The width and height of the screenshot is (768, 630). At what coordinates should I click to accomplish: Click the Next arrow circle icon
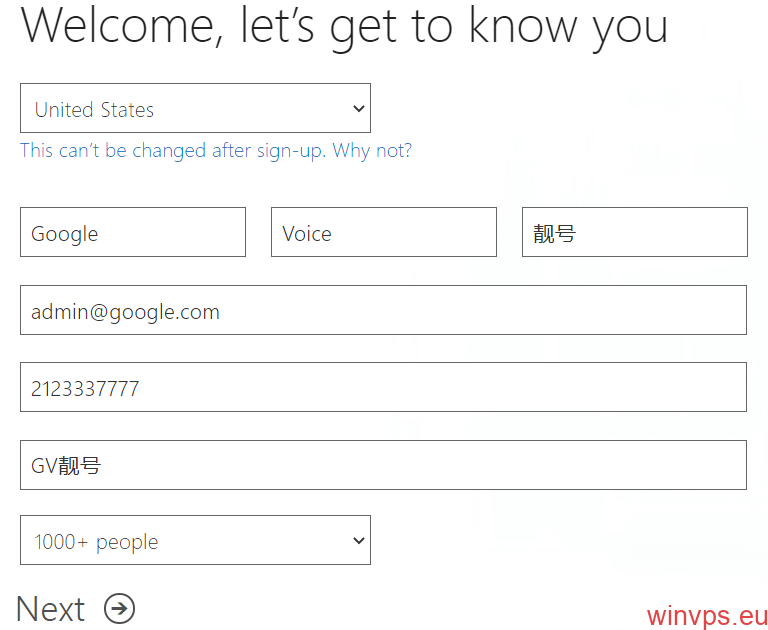[119, 608]
